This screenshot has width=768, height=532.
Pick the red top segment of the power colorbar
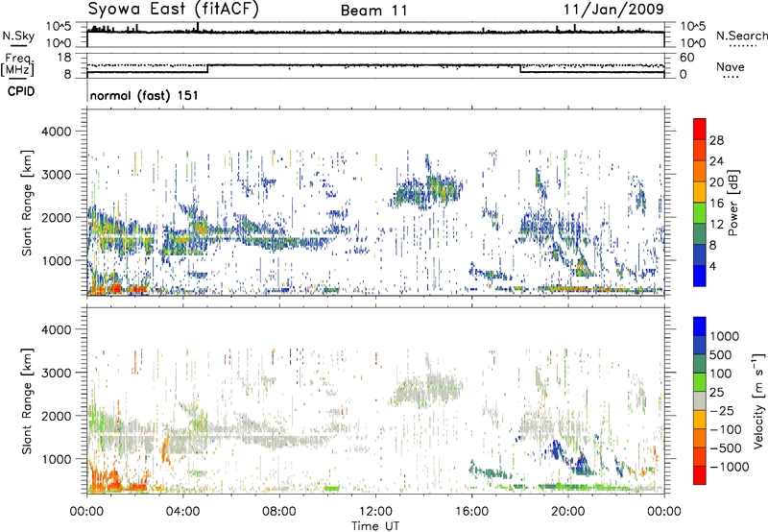(700, 129)
